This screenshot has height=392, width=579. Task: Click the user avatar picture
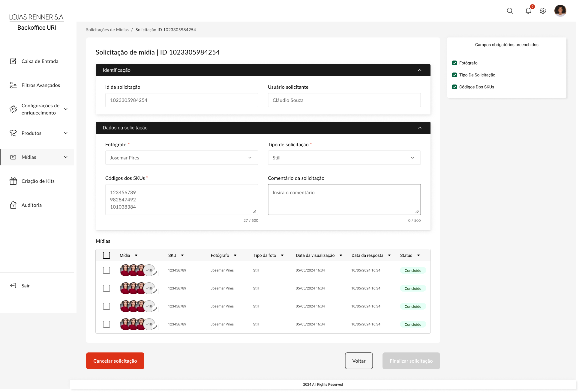click(x=560, y=11)
